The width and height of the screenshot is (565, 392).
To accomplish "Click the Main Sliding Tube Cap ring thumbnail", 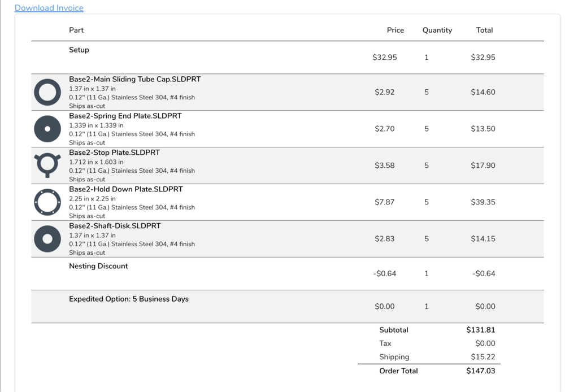I will point(47,92).
